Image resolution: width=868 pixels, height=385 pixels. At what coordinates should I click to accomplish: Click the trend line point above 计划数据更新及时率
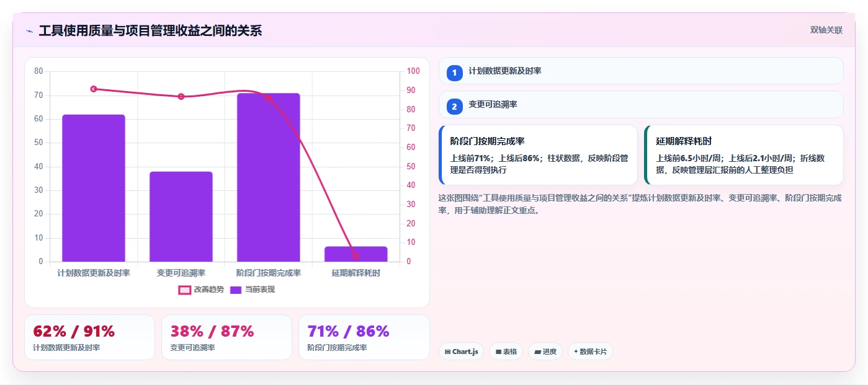[94, 89]
